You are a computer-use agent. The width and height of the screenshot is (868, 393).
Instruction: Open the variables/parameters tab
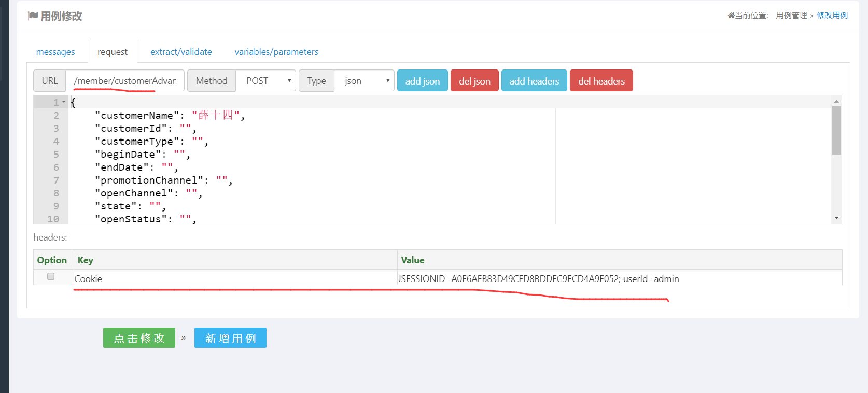(x=276, y=52)
